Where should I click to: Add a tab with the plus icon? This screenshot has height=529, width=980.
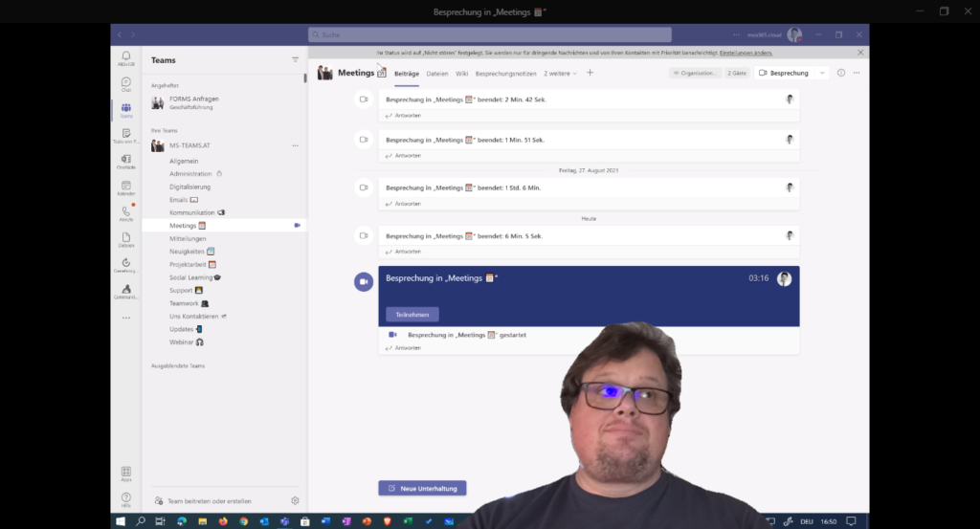590,73
